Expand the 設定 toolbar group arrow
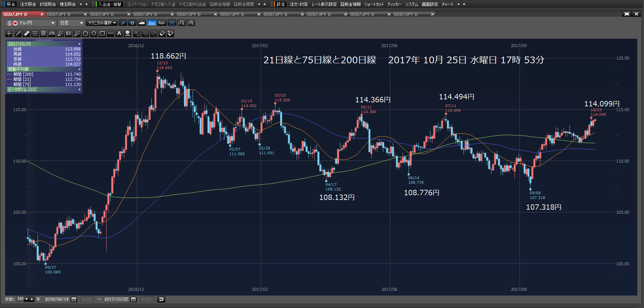 pos(458,4)
